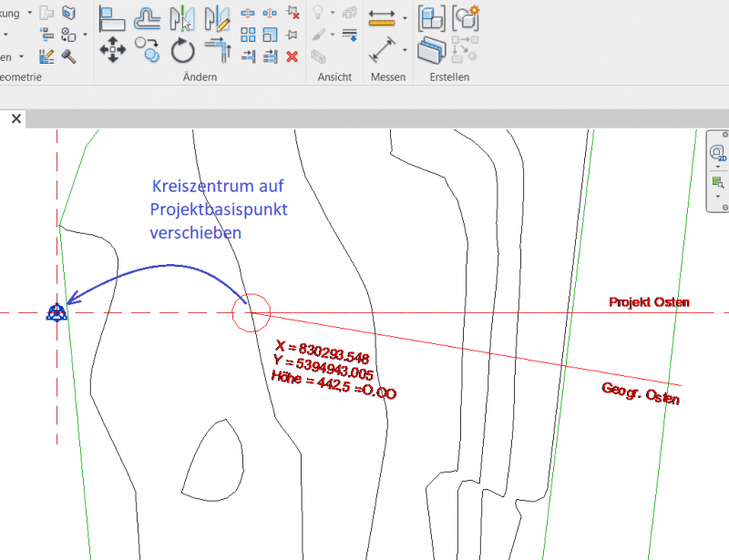Select the Align tool in Ändern panel
Viewport: 729px width, 560px height.
[x=112, y=17]
